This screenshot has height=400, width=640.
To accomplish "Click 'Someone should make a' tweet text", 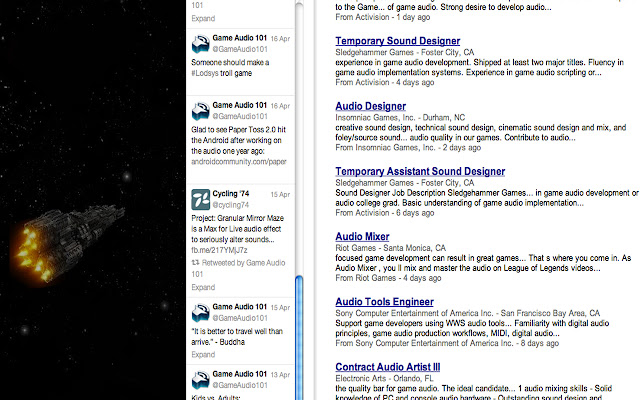I will click(230, 62).
